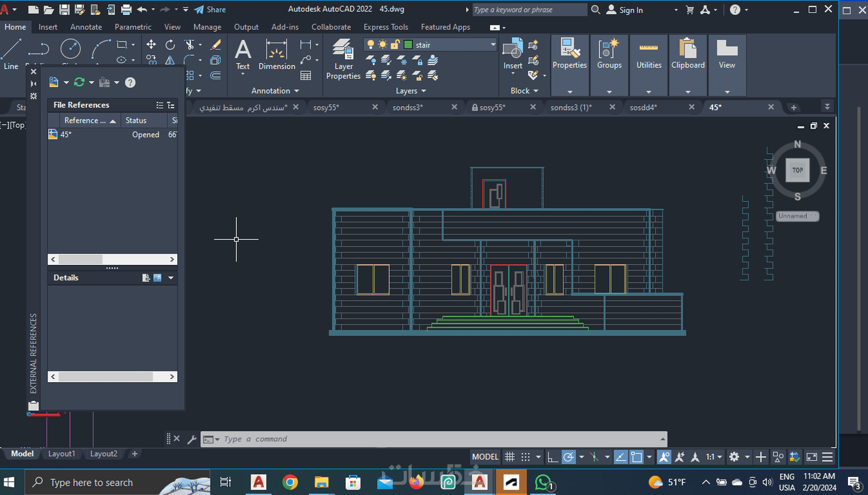
Task: Open the Sign In dropdown arrow
Action: click(x=676, y=10)
